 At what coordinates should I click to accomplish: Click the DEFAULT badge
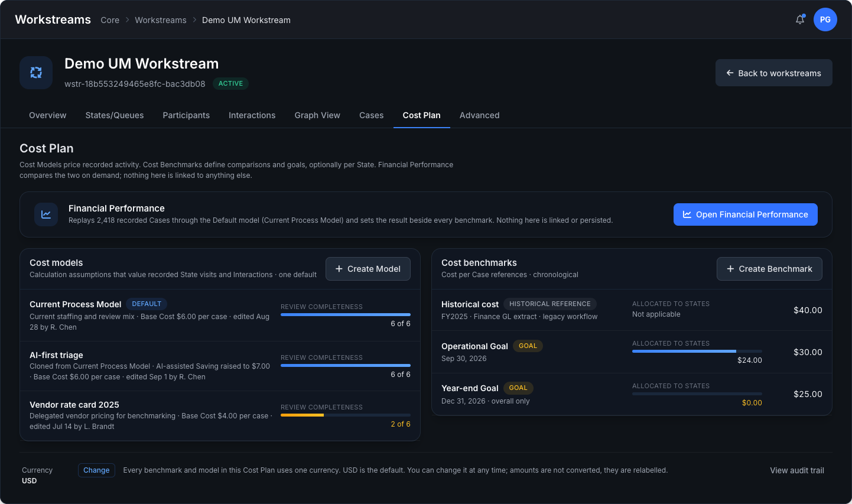[x=147, y=304]
